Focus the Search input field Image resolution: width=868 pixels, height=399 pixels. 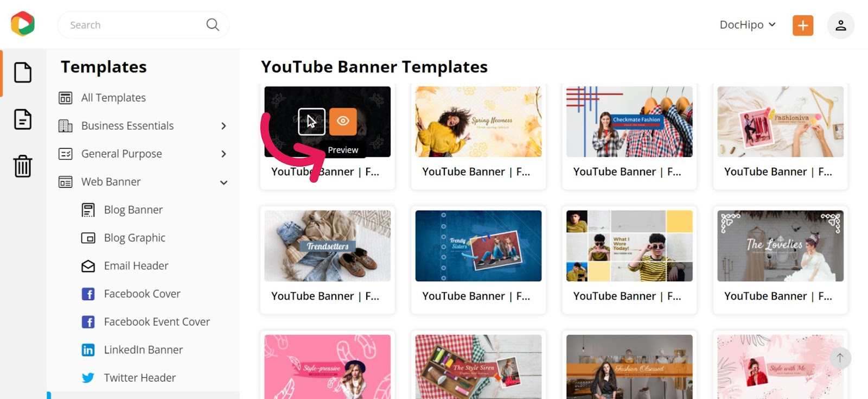[x=143, y=25]
